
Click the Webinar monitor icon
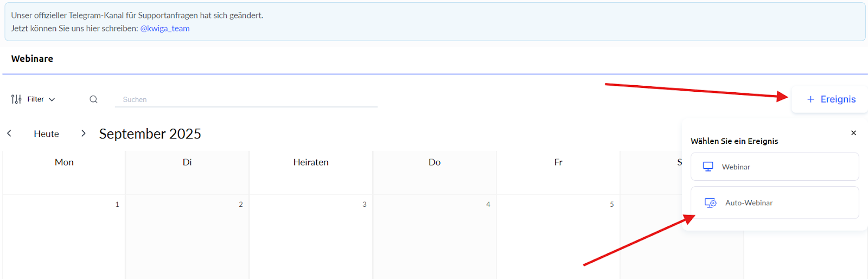click(x=708, y=167)
